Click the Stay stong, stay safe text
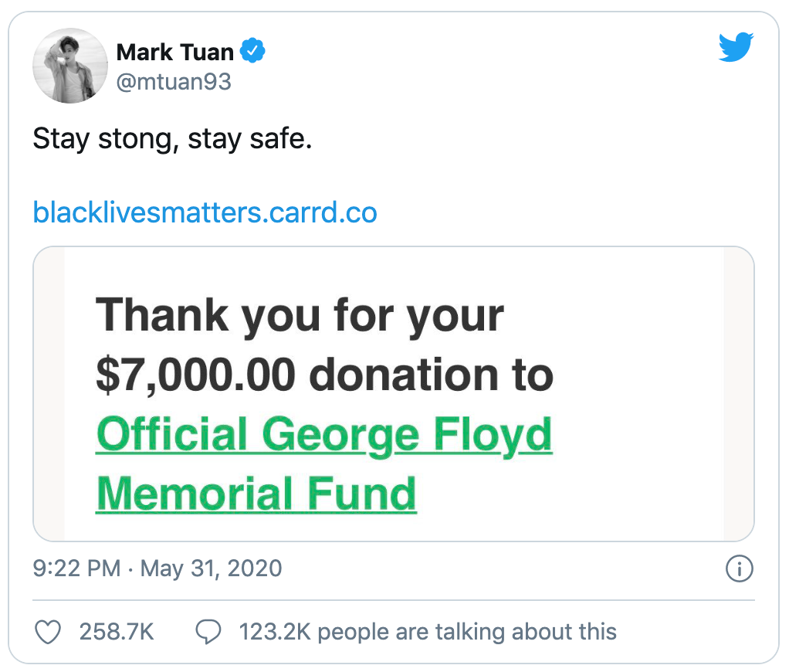The height and width of the screenshot is (672, 789). [x=171, y=139]
